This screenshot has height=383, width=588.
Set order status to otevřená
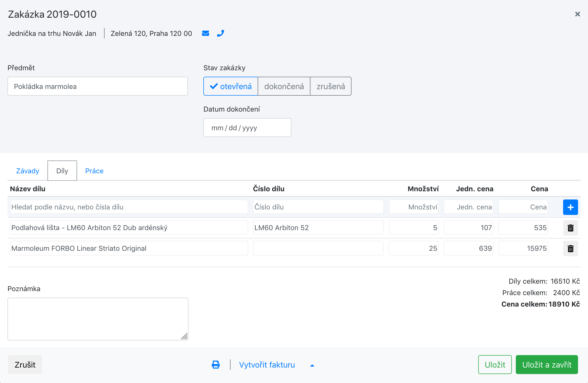(231, 86)
